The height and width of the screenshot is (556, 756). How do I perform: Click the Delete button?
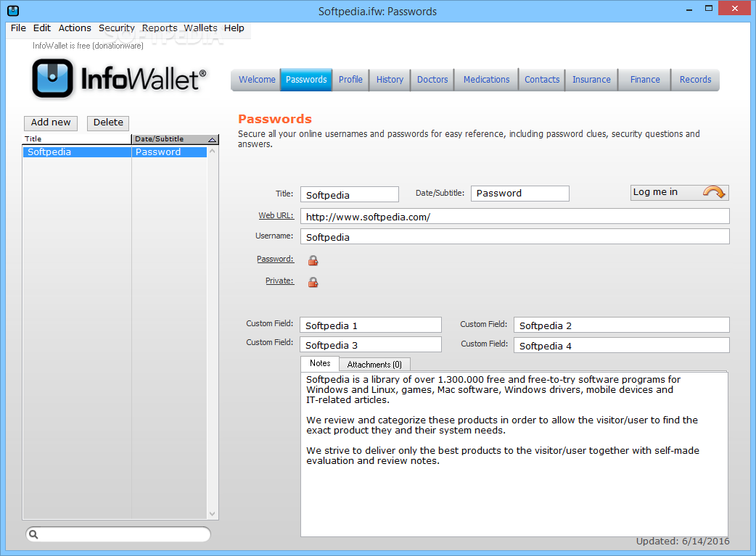(108, 123)
